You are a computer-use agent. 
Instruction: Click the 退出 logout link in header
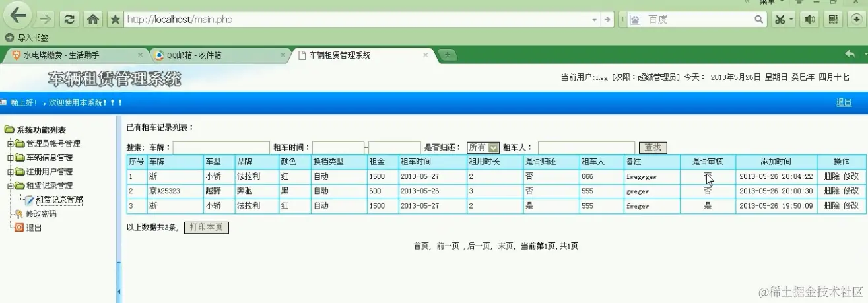(844, 102)
